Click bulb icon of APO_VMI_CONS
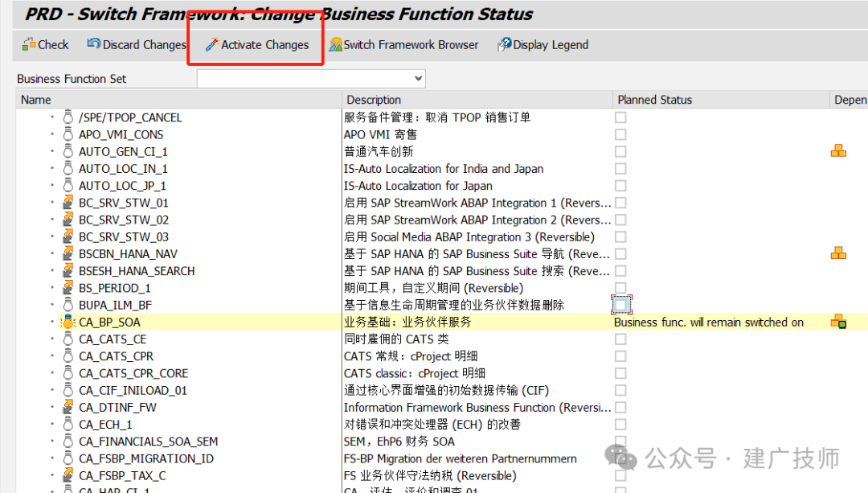Image resolution: width=868 pixels, height=493 pixels. pos(68,134)
